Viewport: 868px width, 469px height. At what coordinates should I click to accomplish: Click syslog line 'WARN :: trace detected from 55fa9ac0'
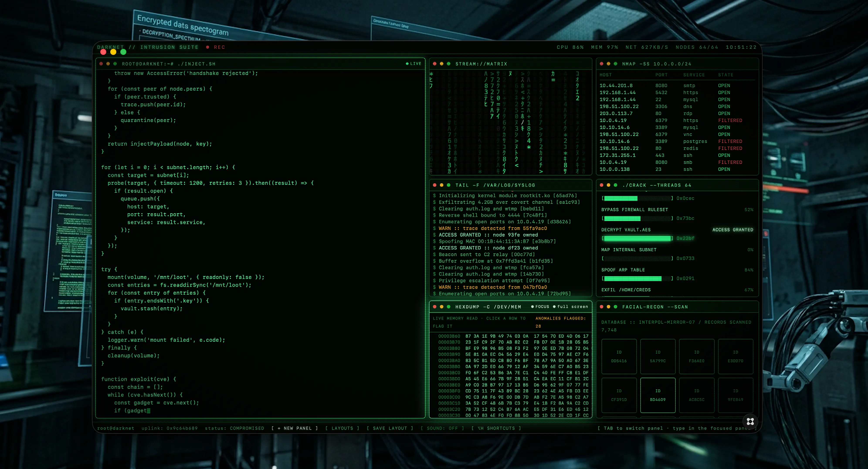(x=490, y=228)
